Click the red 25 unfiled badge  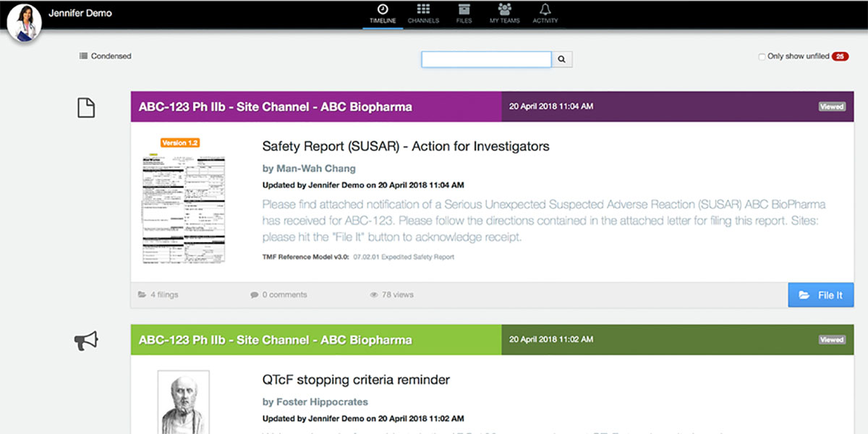click(840, 56)
